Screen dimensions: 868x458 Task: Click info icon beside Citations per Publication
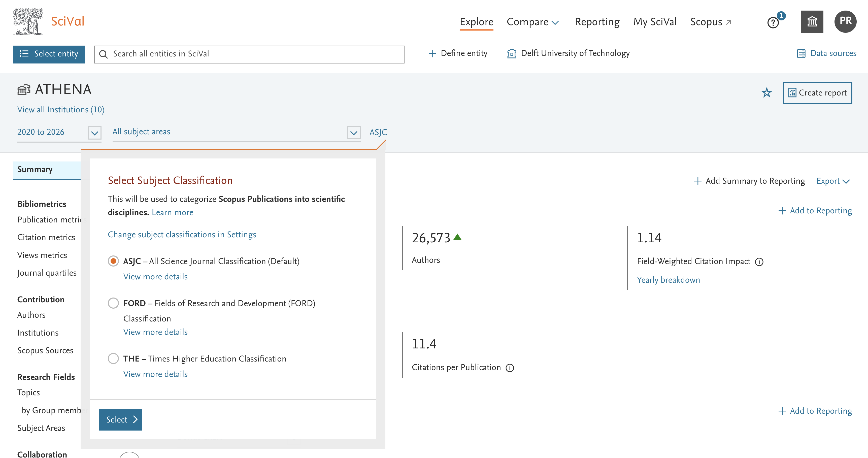tap(510, 368)
